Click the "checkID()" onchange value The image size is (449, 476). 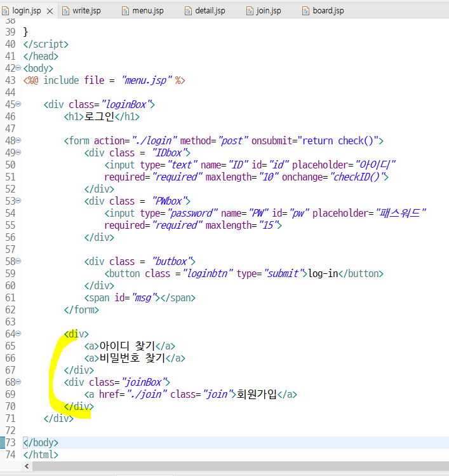[357, 177]
